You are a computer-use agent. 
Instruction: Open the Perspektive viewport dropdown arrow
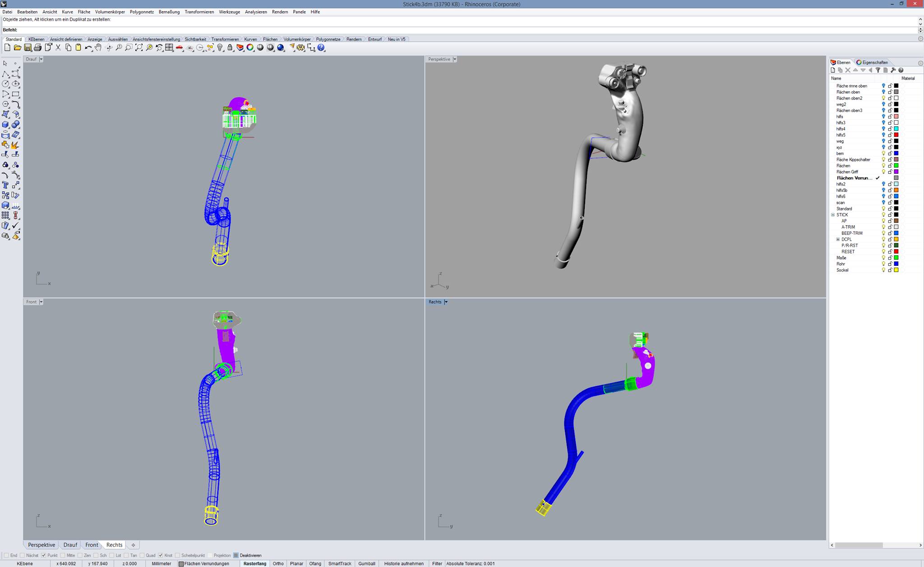pyautogui.click(x=455, y=59)
